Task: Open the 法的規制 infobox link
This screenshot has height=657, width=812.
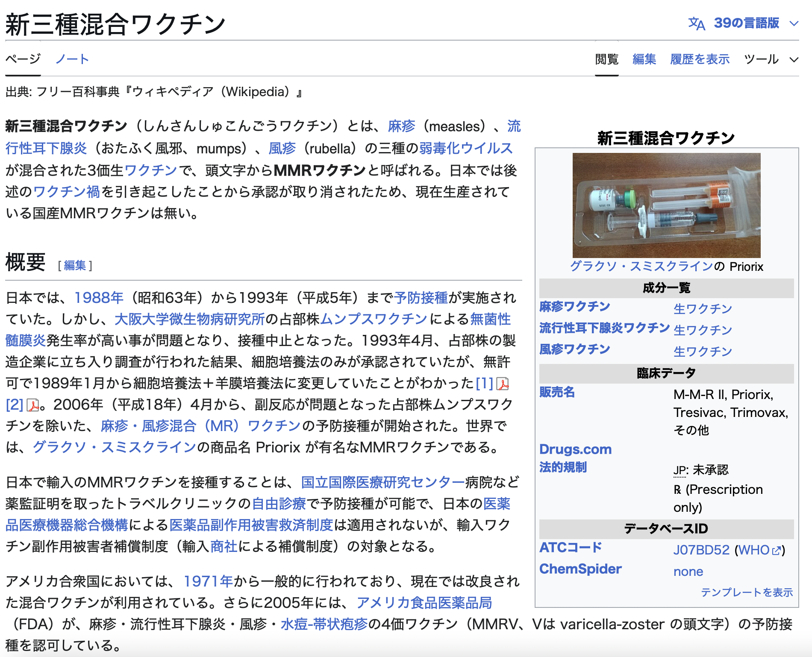Action: (563, 467)
